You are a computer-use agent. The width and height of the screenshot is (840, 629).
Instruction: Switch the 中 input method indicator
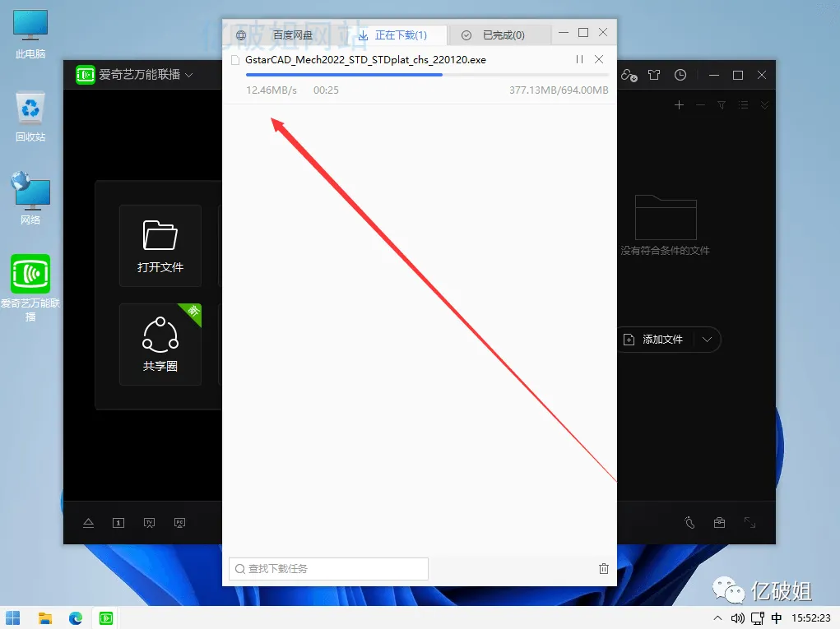[777, 618]
